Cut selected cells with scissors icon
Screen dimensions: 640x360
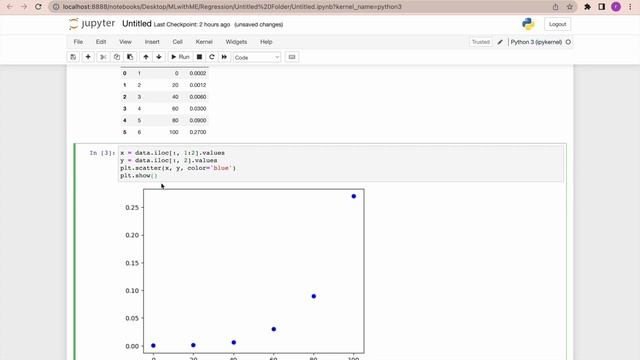tap(103, 57)
